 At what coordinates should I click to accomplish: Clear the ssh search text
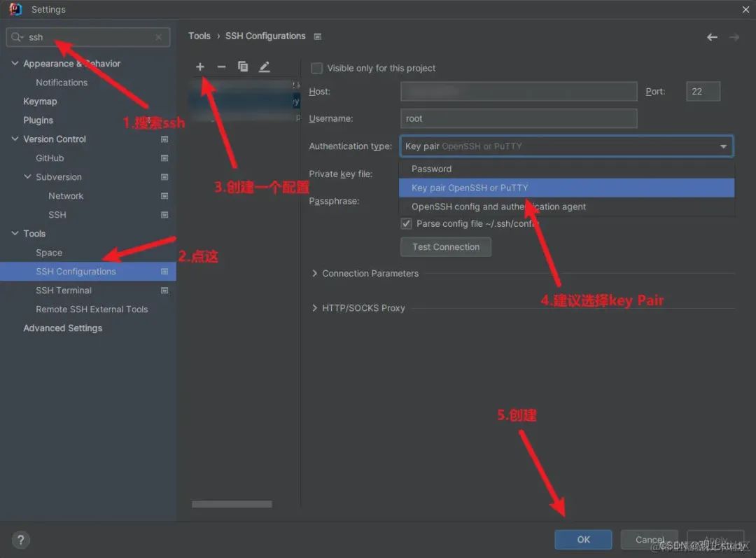click(x=158, y=37)
